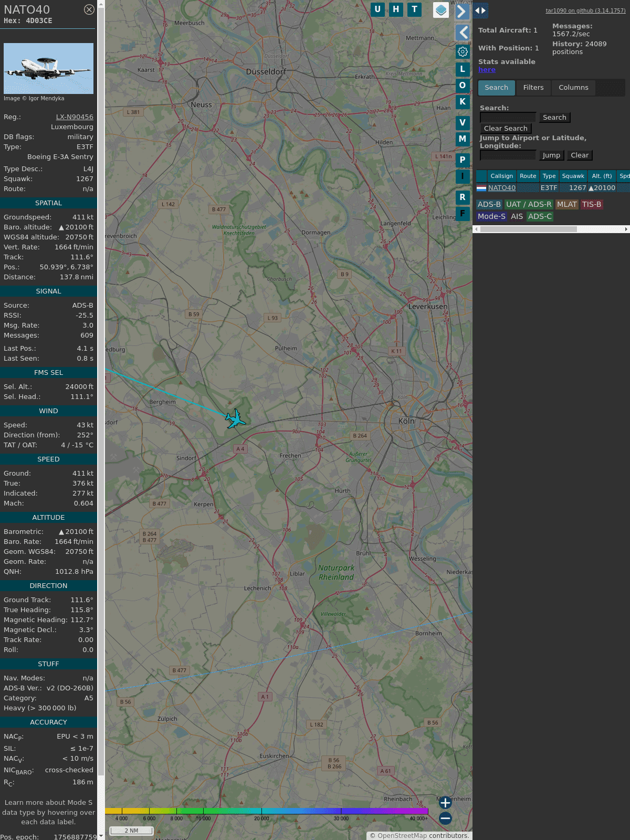Open the LX-N90456 registration link
The width and height of the screenshot is (630, 840).
pyautogui.click(x=75, y=117)
